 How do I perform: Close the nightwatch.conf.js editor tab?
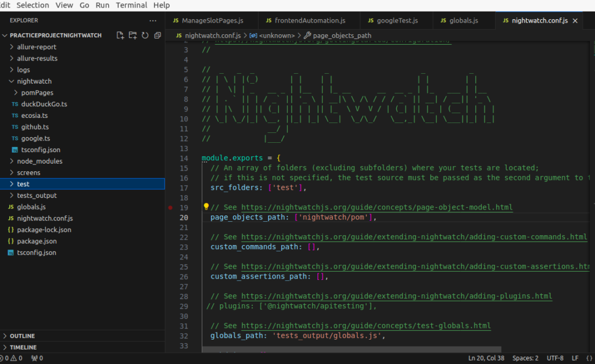[x=575, y=21]
